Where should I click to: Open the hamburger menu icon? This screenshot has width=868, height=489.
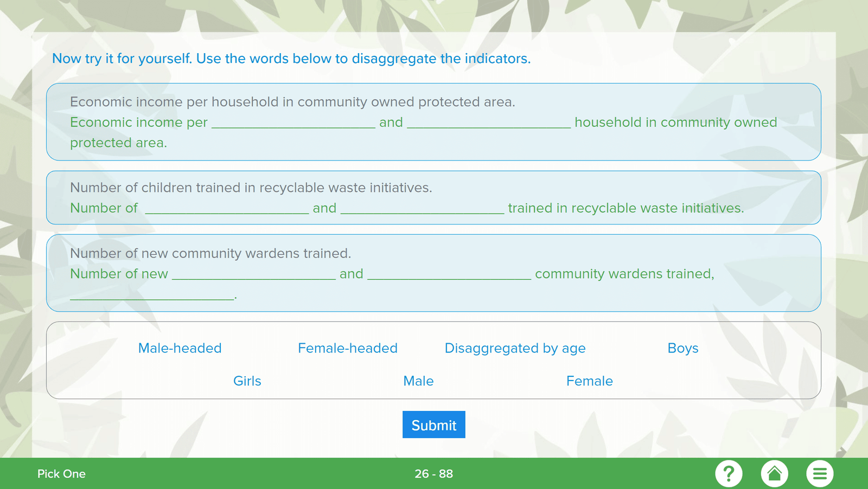pos(820,473)
